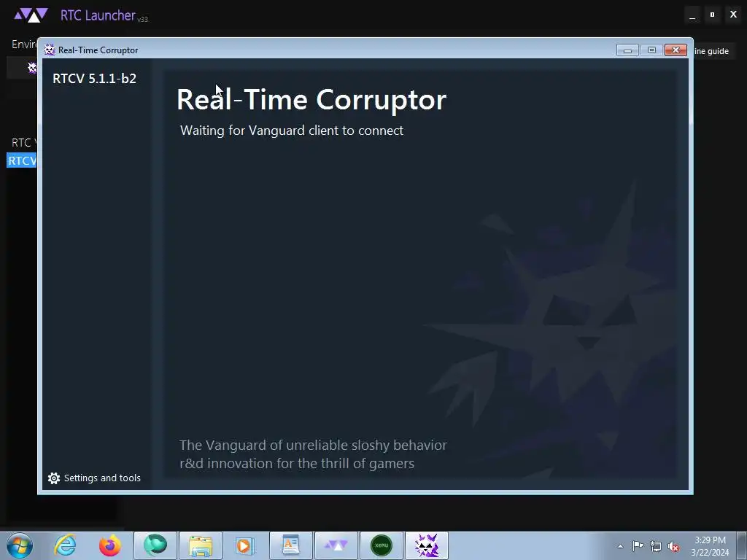Screen dimensions: 747x560
Task: Select the RTCV version entry in RTC Launcher
Action: [x=22, y=160]
